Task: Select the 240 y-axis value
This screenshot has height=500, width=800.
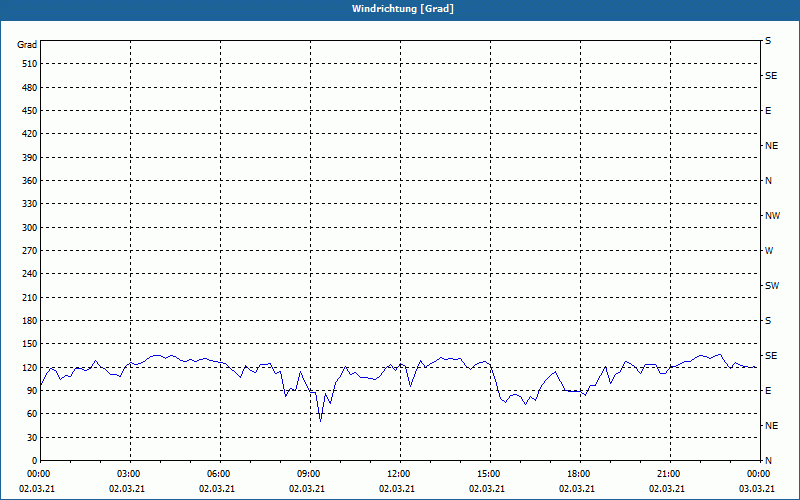Action: pos(30,274)
